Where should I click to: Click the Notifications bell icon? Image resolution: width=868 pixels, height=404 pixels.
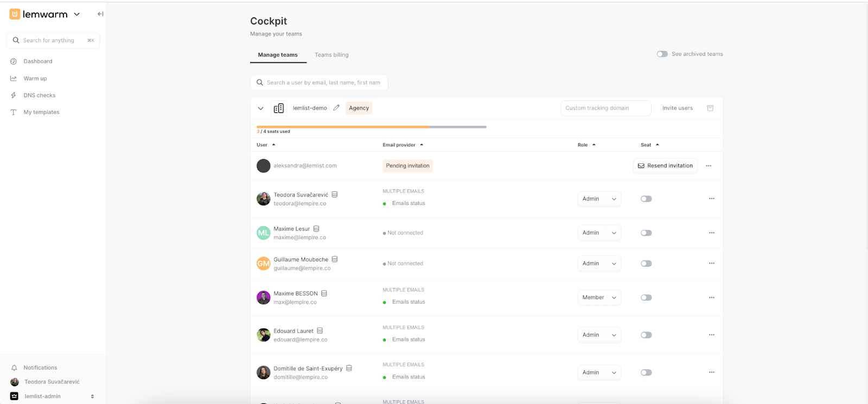14,368
